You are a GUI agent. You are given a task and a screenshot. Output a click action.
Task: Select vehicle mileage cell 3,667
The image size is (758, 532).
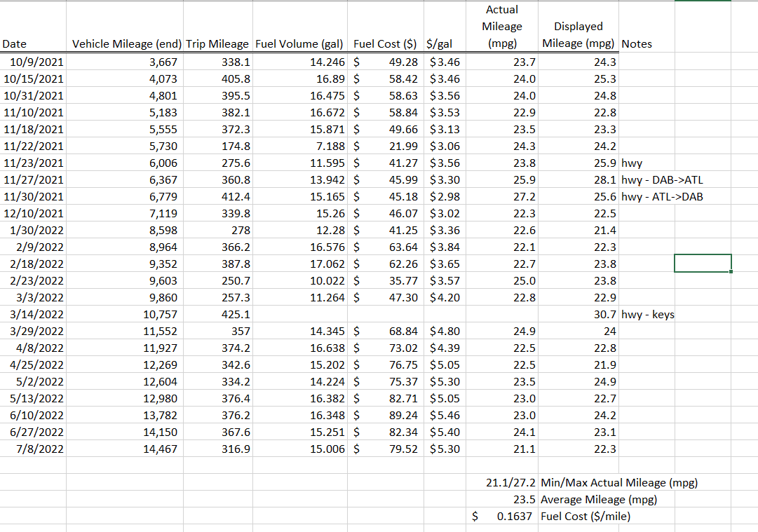[x=125, y=62]
